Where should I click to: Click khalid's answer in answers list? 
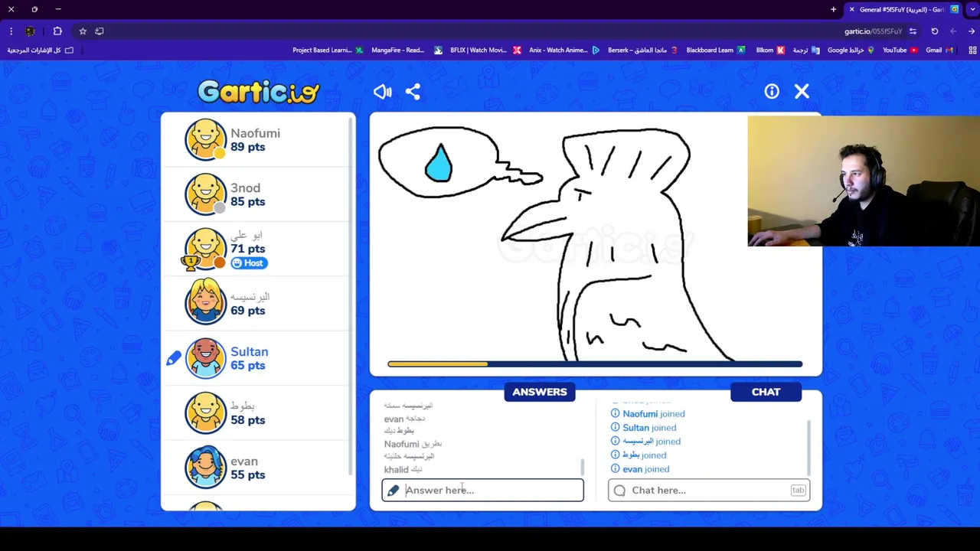[403, 469]
